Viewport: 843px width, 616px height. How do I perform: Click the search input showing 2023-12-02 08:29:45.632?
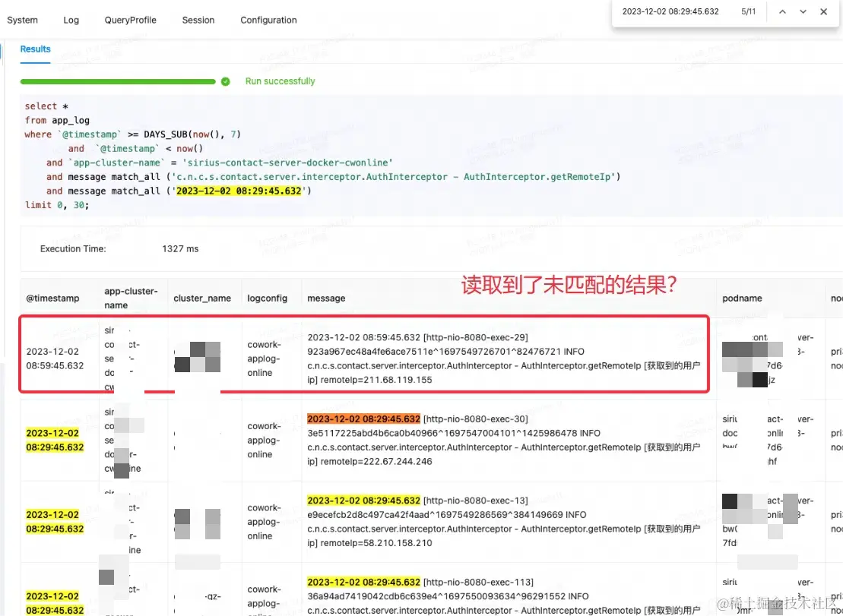coord(670,11)
